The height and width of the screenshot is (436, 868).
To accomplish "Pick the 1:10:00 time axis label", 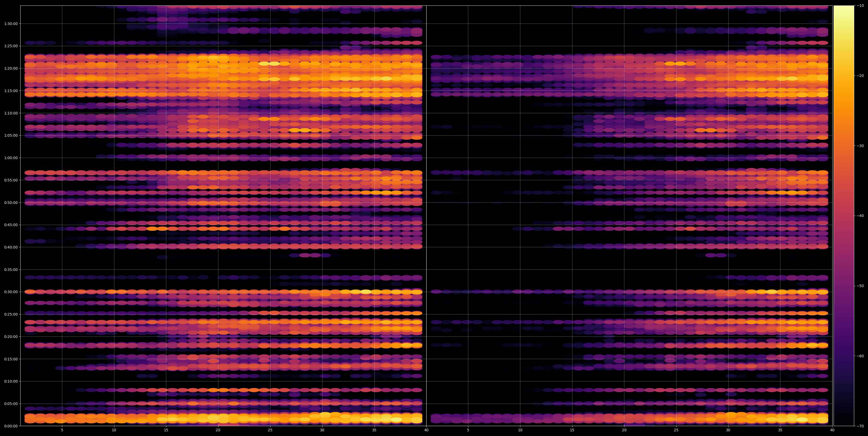I will [11, 113].
